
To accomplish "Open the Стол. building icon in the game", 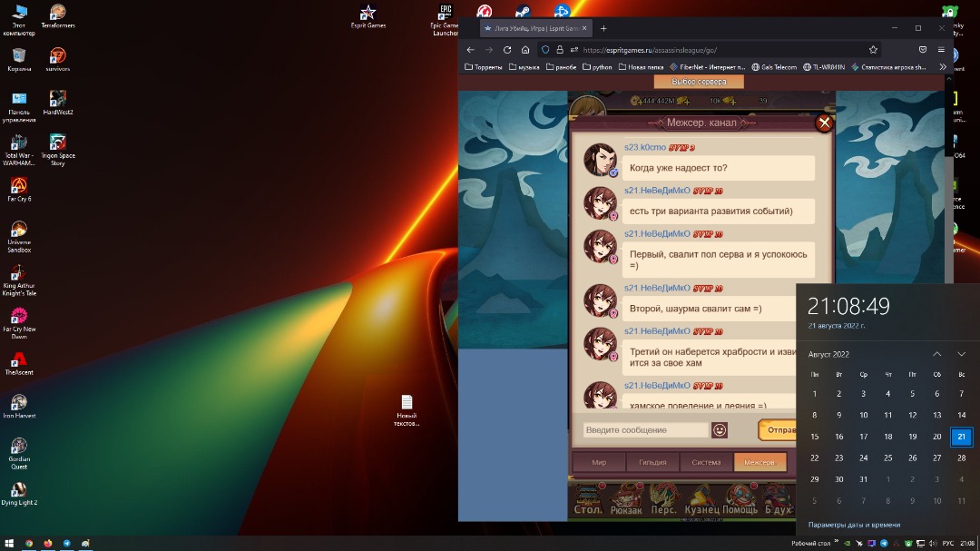I will click(587, 500).
